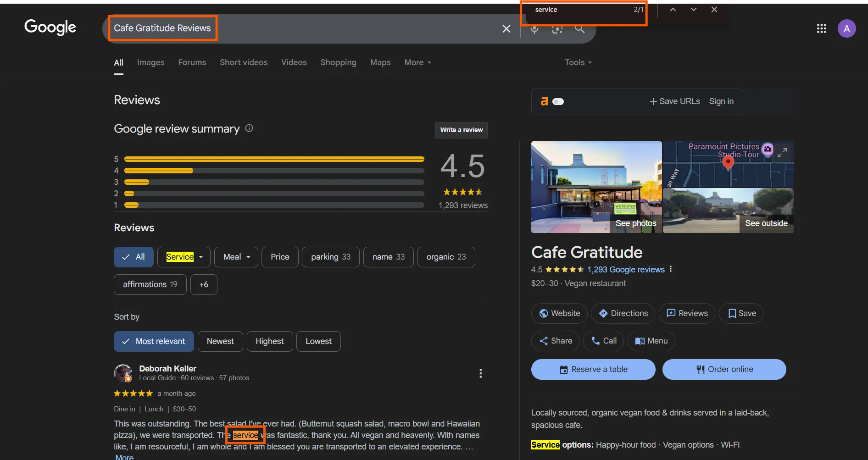Expand the Meal filter dropdown

236,257
